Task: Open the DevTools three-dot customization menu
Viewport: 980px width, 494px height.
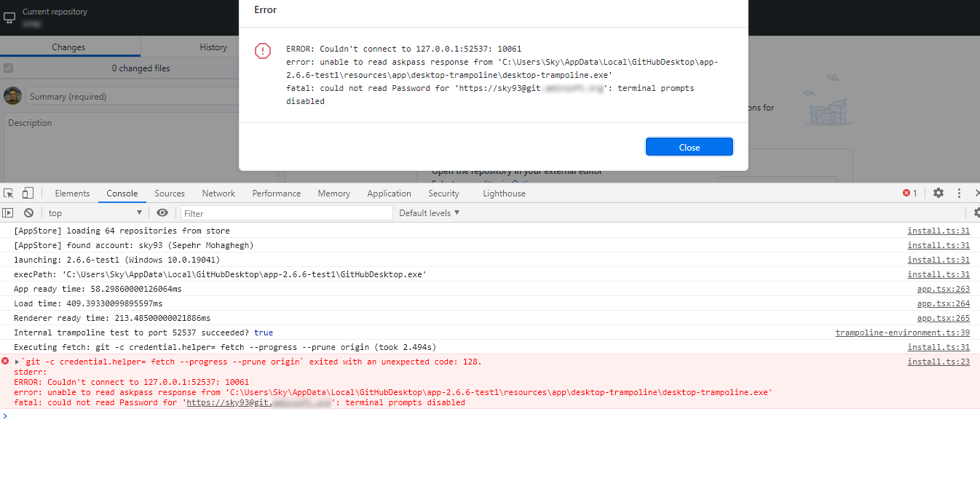Action: click(x=959, y=193)
